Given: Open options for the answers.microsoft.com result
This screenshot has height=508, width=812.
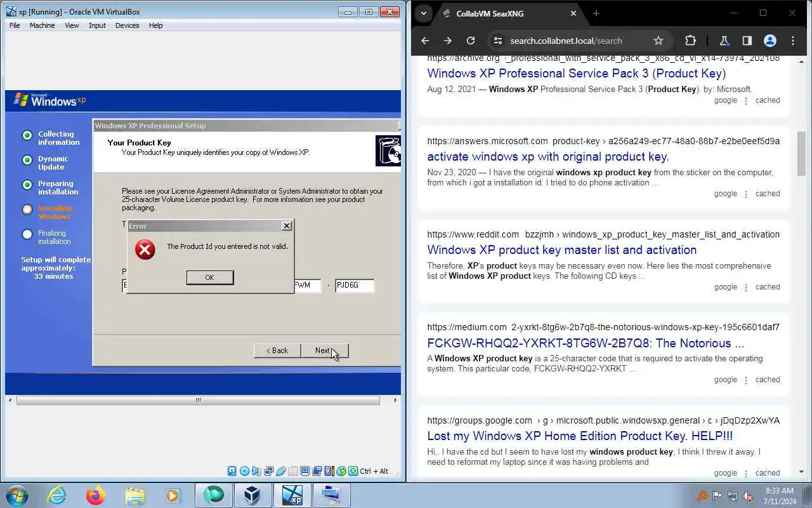Looking at the screenshot, I should [x=746, y=194].
